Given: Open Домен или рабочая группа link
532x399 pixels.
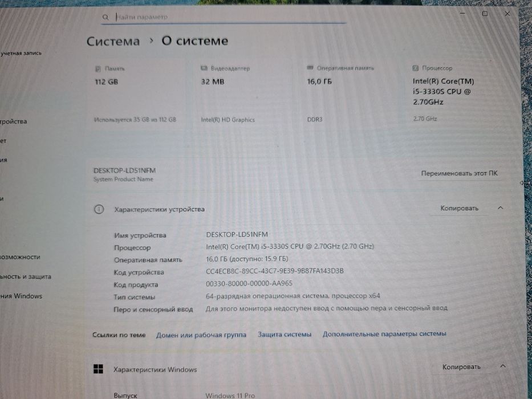Looking at the screenshot, I should tap(201, 335).
